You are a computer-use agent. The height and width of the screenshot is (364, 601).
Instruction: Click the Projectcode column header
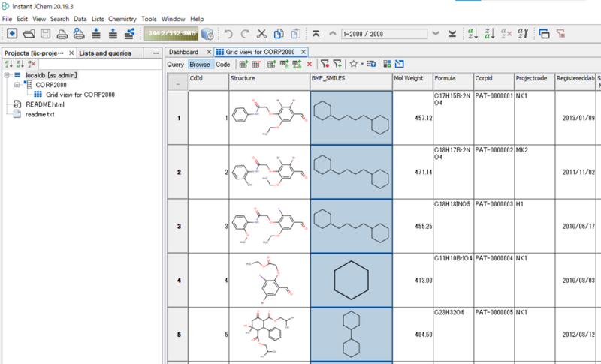[x=535, y=81]
